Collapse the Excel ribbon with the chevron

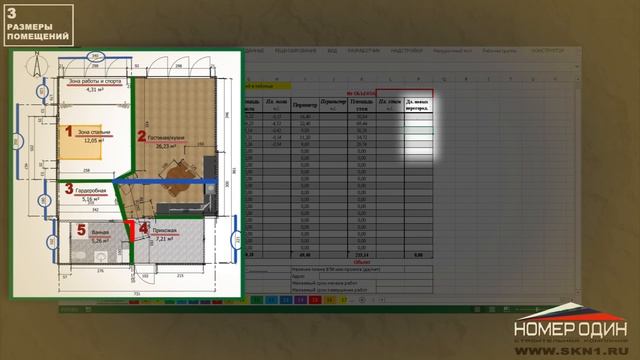(x=577, y=66)
